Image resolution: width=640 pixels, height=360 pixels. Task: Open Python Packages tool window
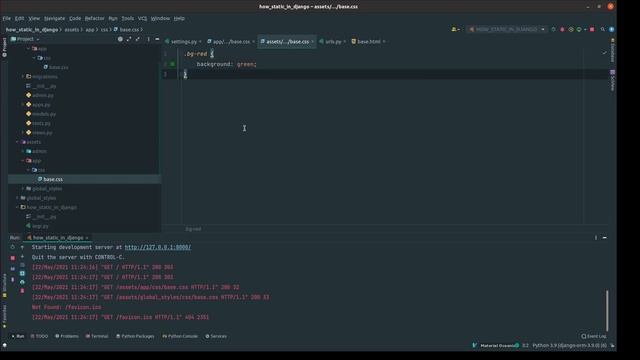(135, 336)
